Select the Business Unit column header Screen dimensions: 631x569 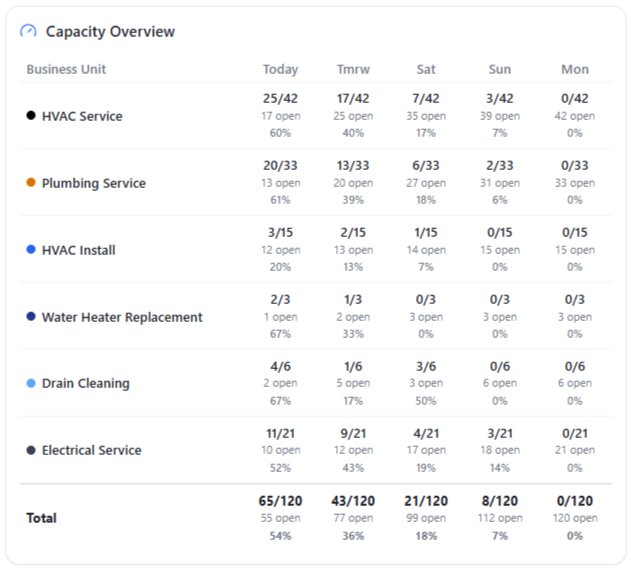(x=66, y=69)
